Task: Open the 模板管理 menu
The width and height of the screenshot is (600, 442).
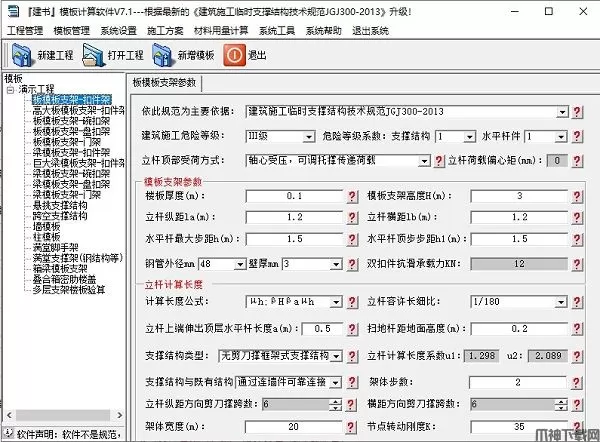Action: [72, 31]
